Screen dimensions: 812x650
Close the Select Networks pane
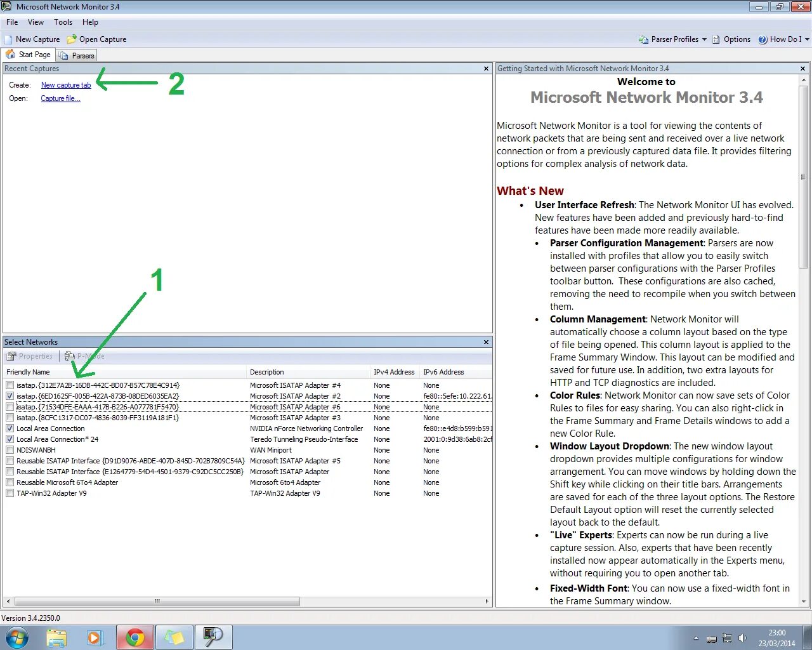pos(487,342)
